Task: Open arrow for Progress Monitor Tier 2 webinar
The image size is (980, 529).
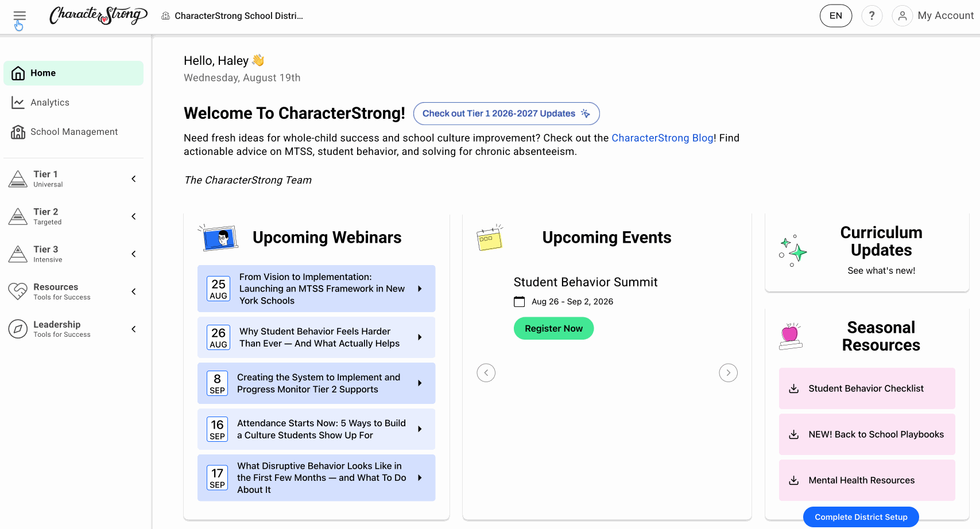Action: (x=420, y=383)
